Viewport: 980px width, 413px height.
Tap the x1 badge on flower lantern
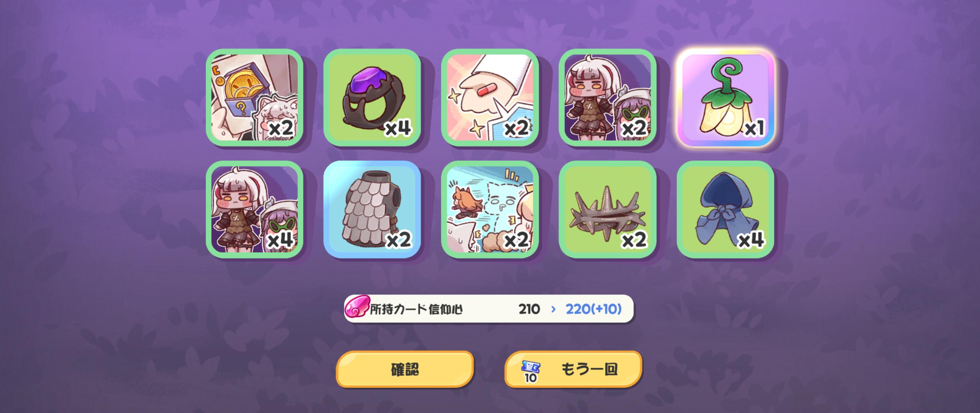point(754,128)
